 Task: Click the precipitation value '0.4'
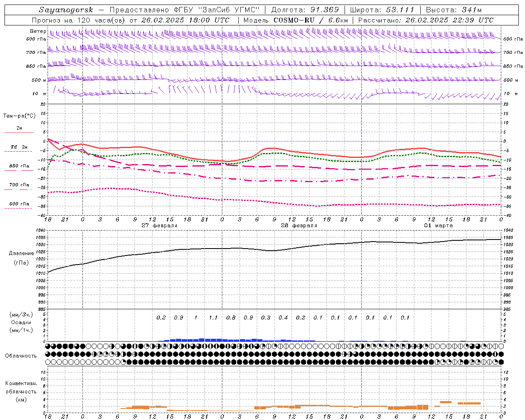283,317
